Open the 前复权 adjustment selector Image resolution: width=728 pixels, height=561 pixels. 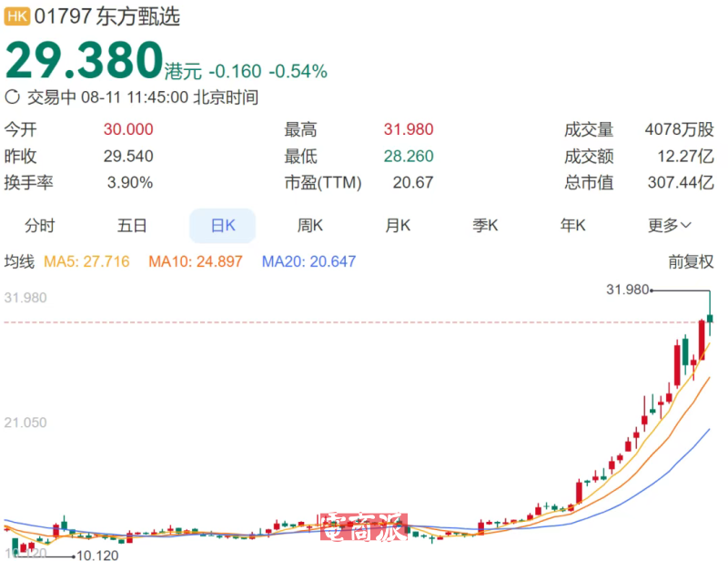691,261
